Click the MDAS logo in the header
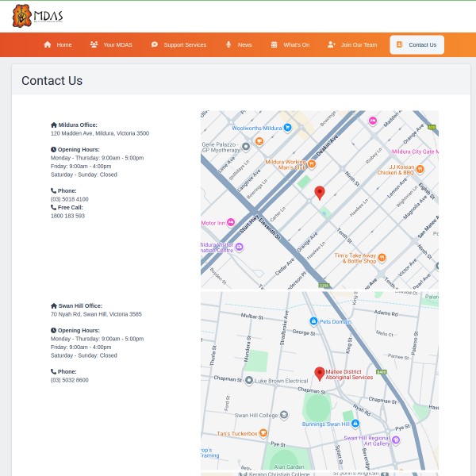Image resolution: width=476 pixels, height=476 pixels. tap(37, 16)
